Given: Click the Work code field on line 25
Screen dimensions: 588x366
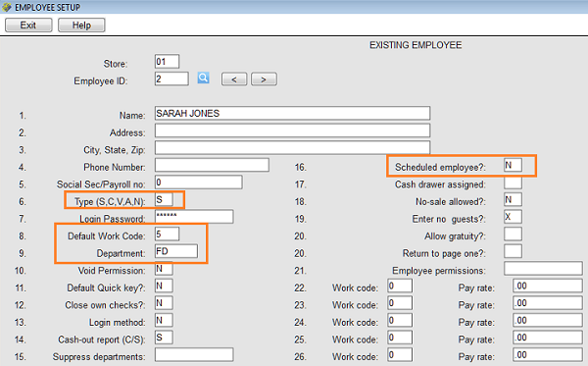Looking at the screenshot, I should 400,338.
